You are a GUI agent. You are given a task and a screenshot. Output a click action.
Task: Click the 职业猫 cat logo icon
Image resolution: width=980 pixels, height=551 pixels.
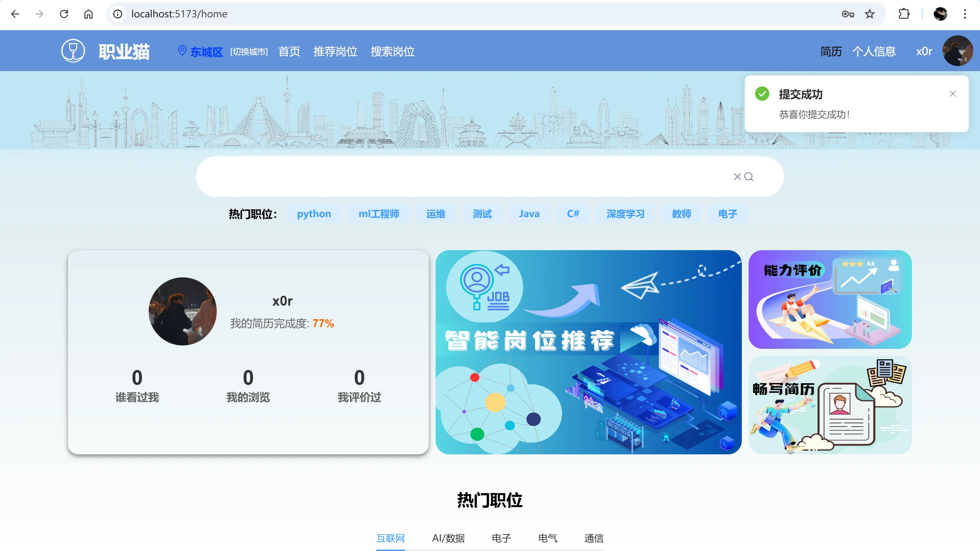(73, 51)
